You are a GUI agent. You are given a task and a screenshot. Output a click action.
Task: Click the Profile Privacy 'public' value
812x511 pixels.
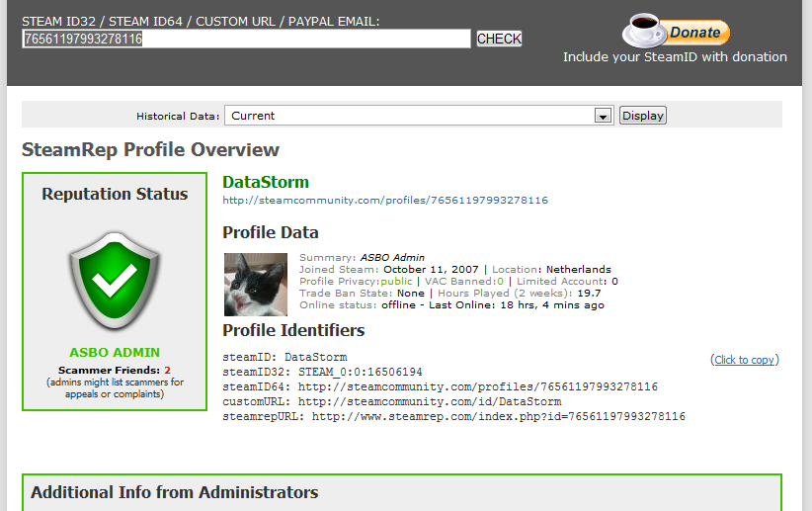396,282
